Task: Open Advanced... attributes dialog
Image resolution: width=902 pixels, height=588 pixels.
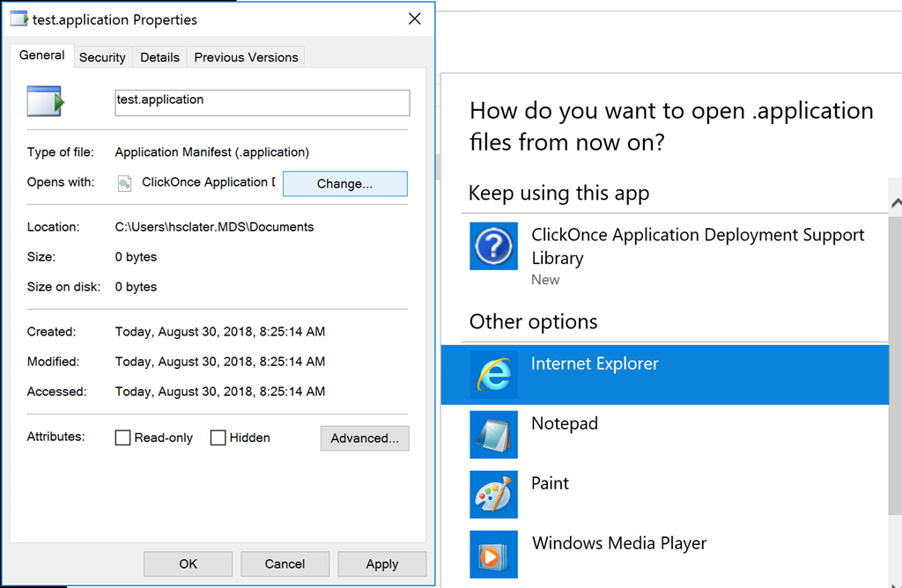Action: pos(365,437)
